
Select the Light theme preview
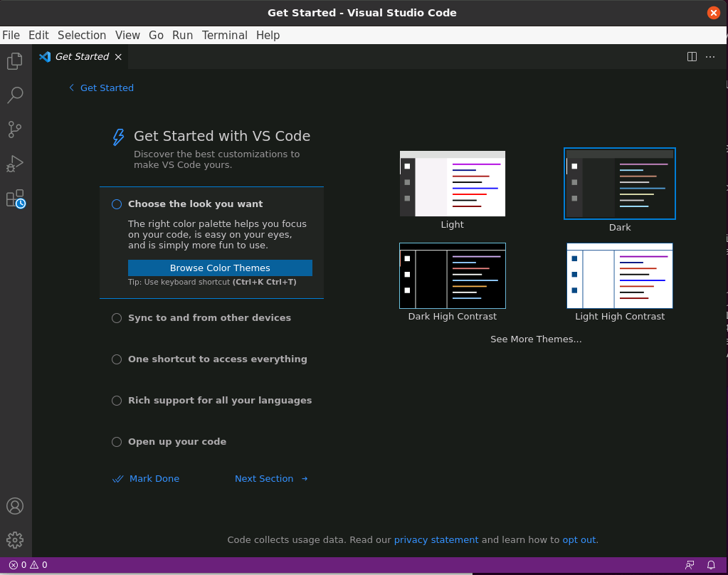coord(453,184)
